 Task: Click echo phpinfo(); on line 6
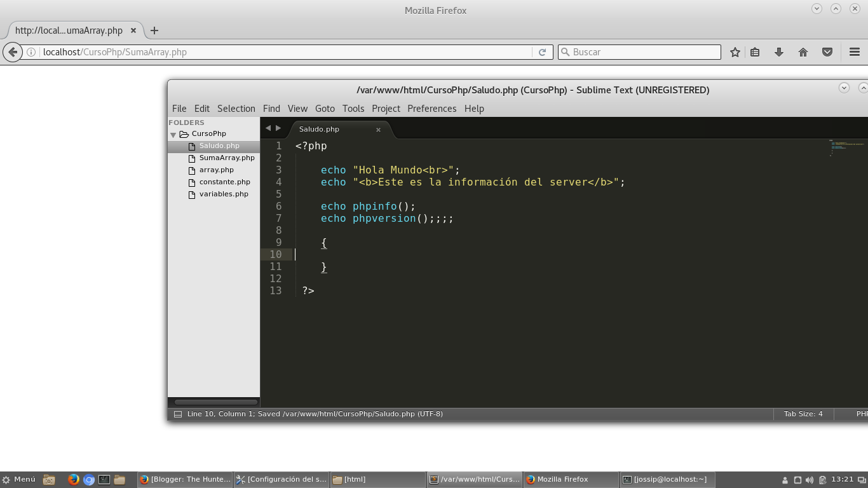(x=368, y=207)
